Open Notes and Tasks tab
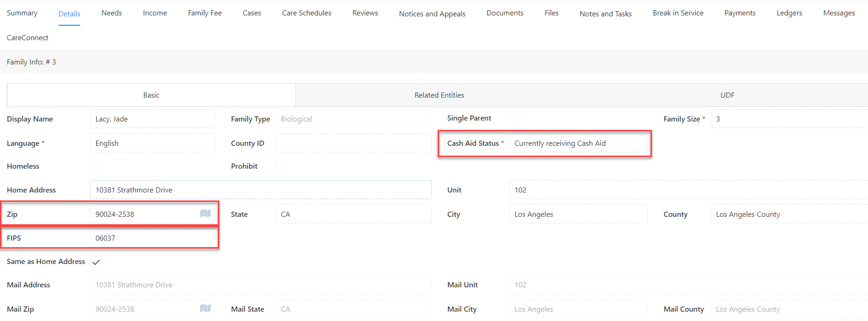Viewport: 868px width, 321px height. [x=606, y=14]
